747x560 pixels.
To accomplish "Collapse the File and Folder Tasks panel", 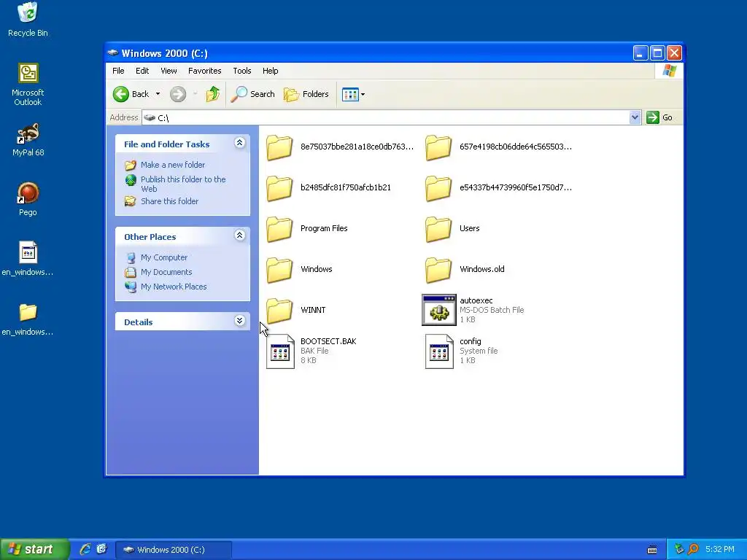I will [239, 143].
